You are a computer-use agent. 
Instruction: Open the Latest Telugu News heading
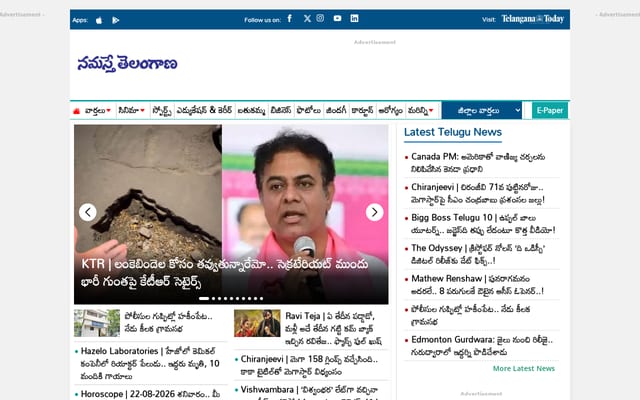click(x=453, y=132)
